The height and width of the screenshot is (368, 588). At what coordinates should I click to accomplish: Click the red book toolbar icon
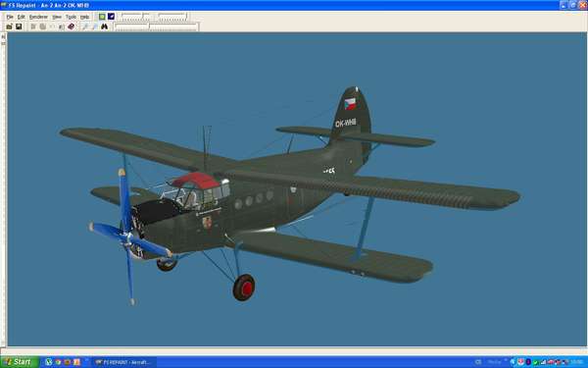pyautogui.click(x=72, y=26)
